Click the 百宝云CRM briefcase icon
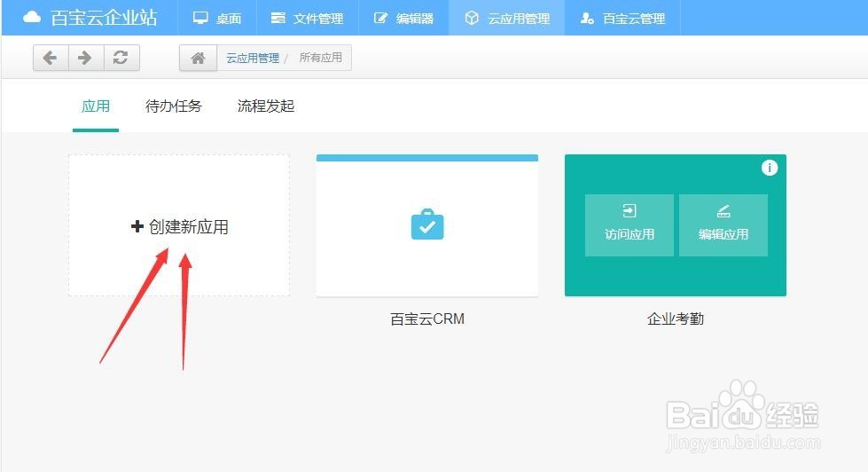Screen dimensions: 868x472 coord(426,224)
